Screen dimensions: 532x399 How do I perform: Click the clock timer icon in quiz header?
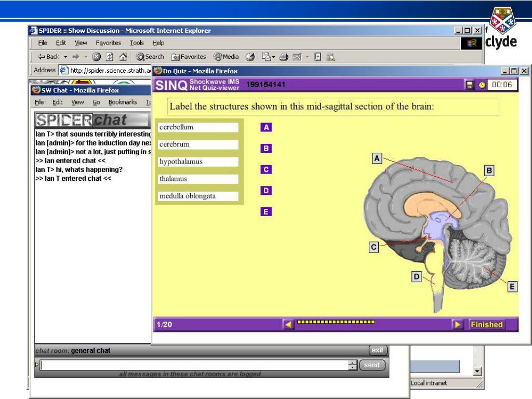(482, 85)
